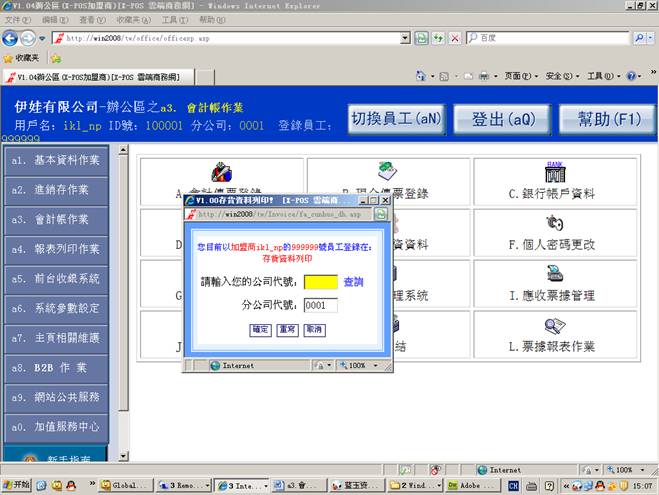Click the Stop loading red X icon
The image size is (659, 495).
[x=455, y=38]
